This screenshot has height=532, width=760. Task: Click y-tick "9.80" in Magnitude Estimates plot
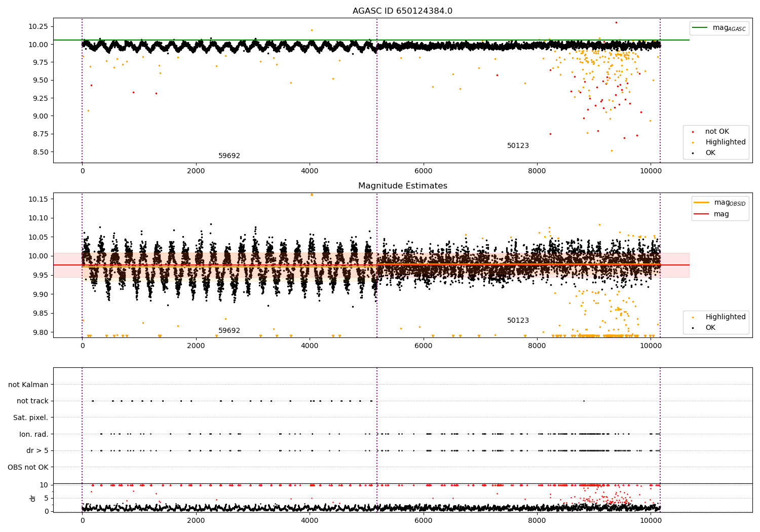[40, 333]
